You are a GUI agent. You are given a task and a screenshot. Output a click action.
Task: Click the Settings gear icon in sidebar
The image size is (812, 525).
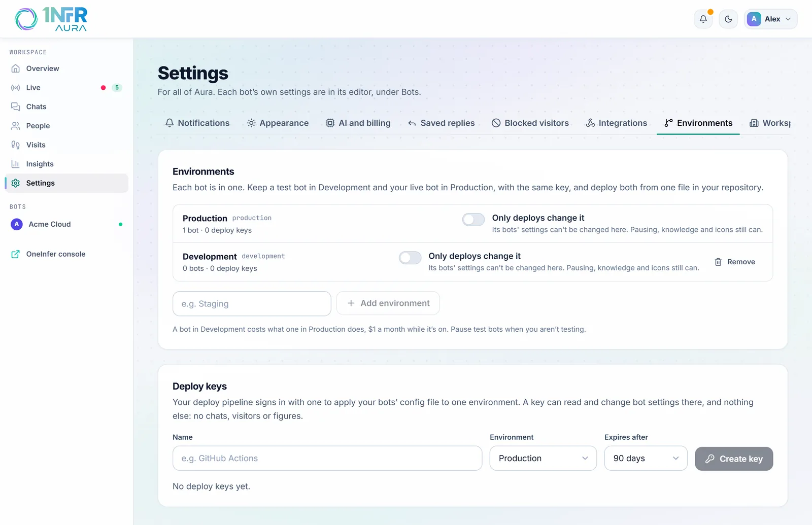(x=16, y=183)
